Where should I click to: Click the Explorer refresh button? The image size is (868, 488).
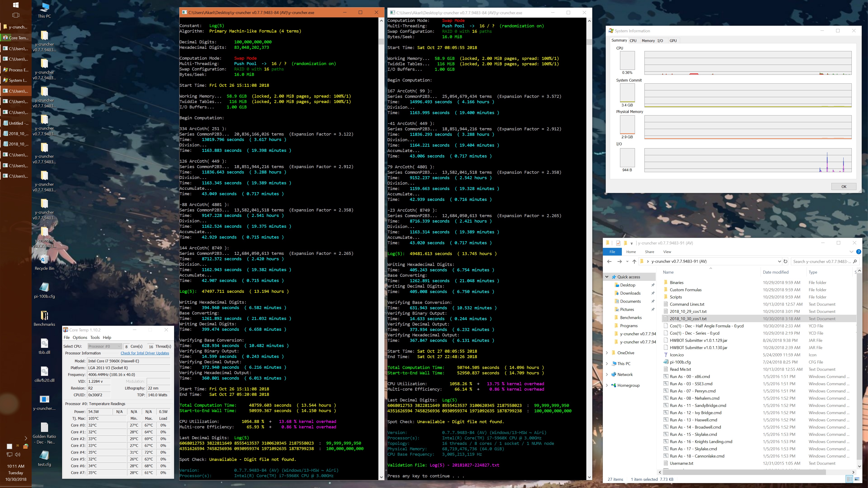(x=785, y=261)
